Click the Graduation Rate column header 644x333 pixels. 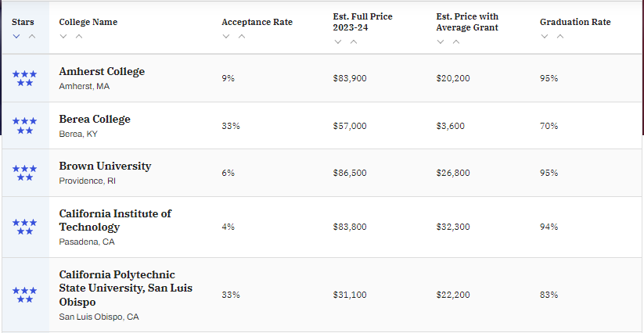(575, 22)
